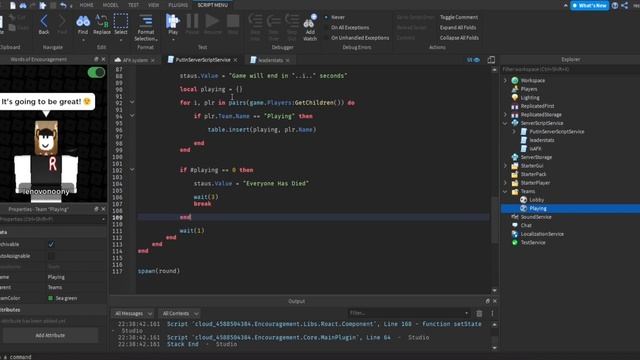Click Expand All Folds action
The height and width of the screenshot is (360, 640).
(458, 27)
